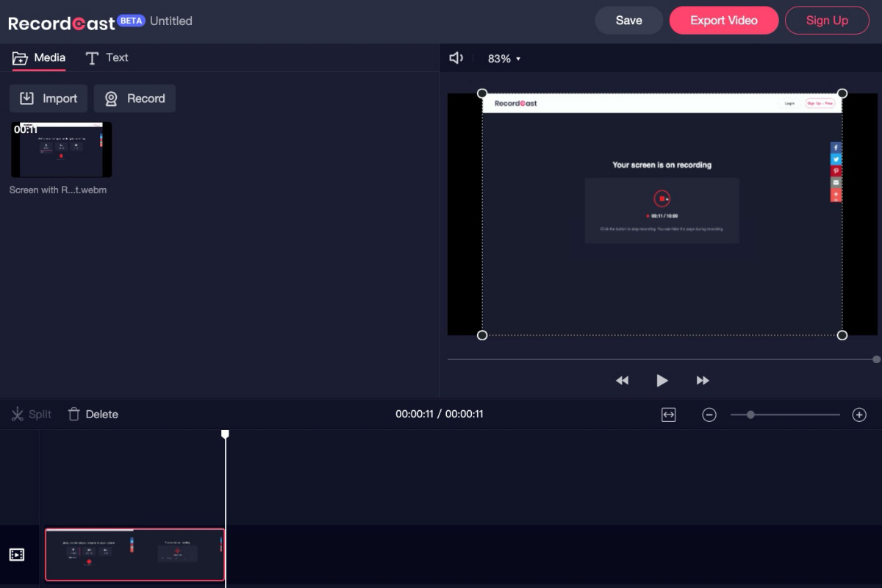Play the video preview
Image resolution: width=882 pixels, height=588 pixels.
tap(661, 380)
